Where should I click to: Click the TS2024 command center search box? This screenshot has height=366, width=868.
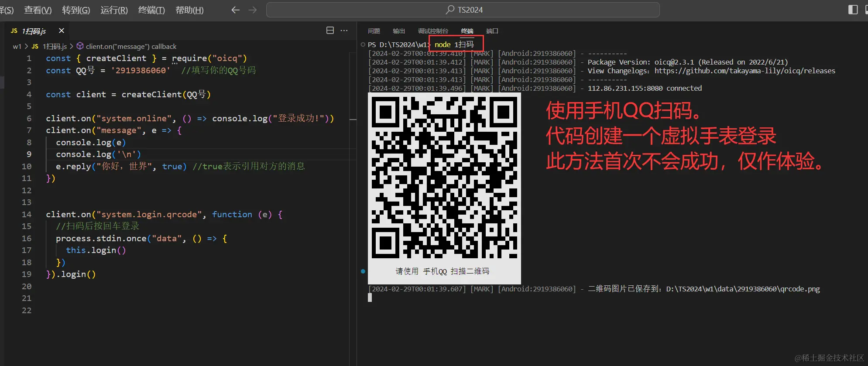coord(463,10)
